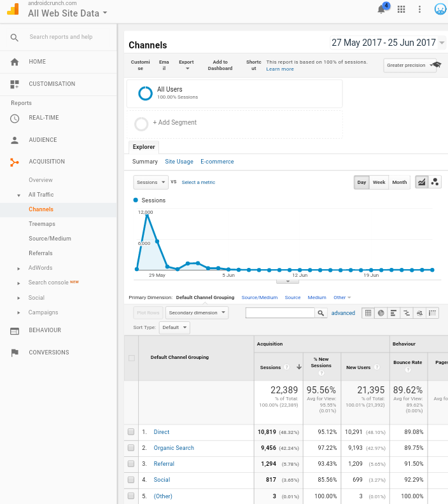
Task: Tick the checkbox for Direct row
Action: [131, 432]
